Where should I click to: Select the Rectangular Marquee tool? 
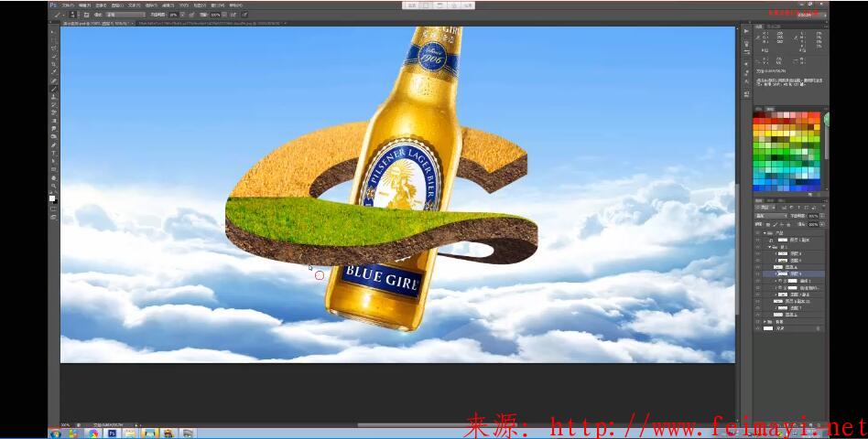(x=53, y=40)
